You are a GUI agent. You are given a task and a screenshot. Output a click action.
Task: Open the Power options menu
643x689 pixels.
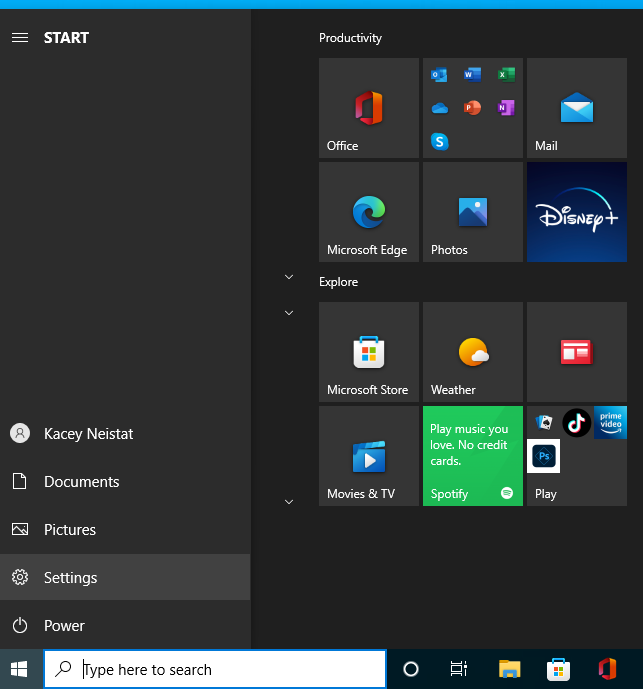(x=125, y=625)
